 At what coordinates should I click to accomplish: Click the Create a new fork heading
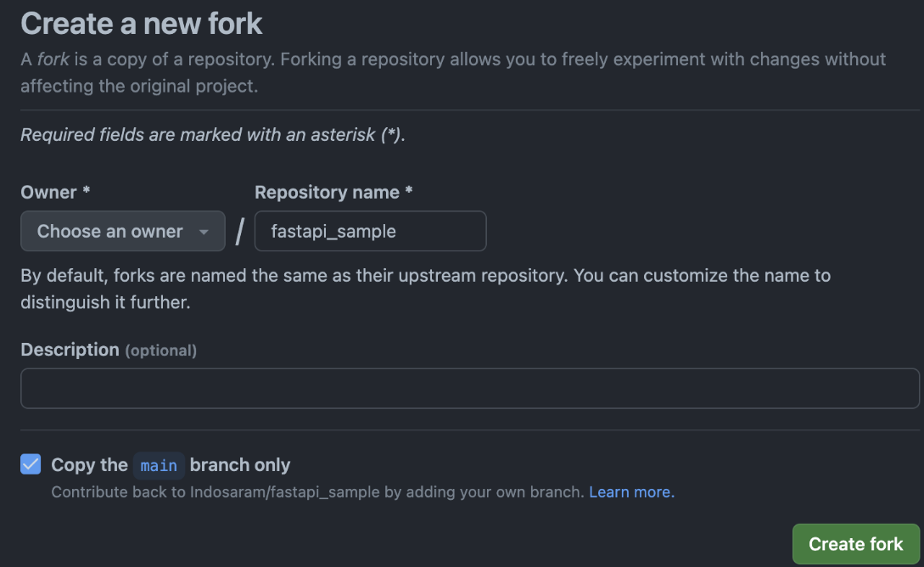pyautogui.click(x=142, y=24)
